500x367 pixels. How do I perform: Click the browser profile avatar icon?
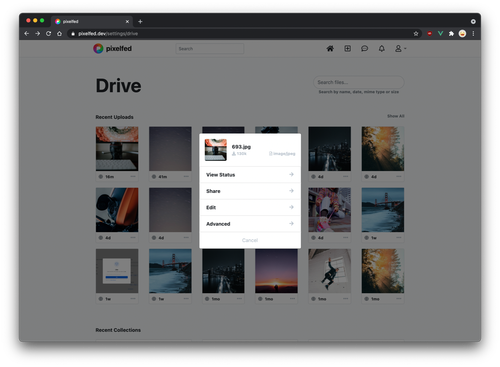coord(462,34)
